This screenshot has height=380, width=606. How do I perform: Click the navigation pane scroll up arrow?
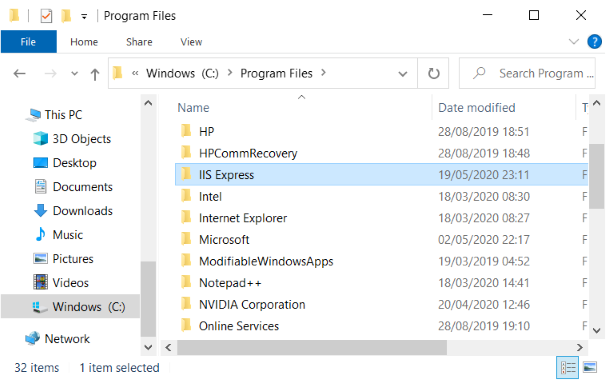coord(148,103)
